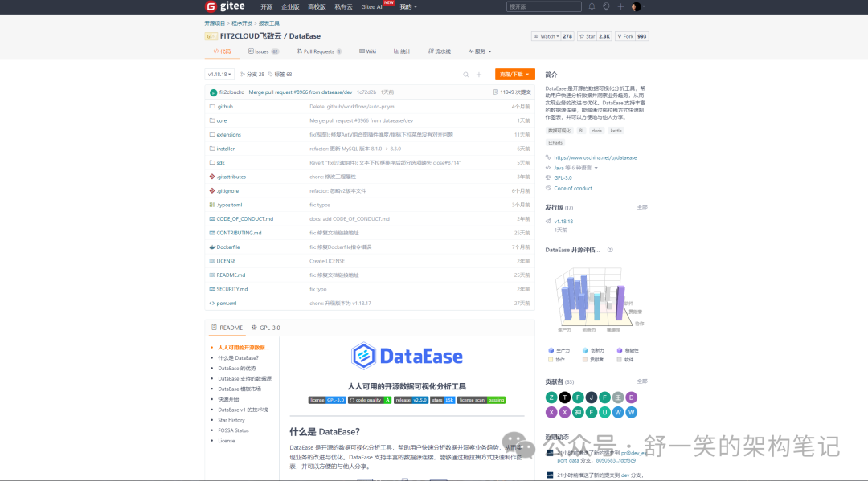Click the 生产力 chart legend swatch
The width and height of the screenshot is (868, 481).
pyautogui.click(x=551, y=351)
